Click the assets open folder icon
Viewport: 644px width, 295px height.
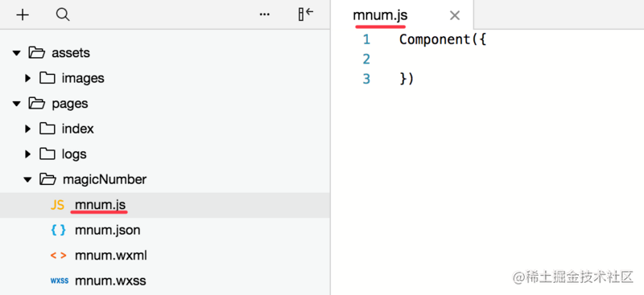pos(36,52)
